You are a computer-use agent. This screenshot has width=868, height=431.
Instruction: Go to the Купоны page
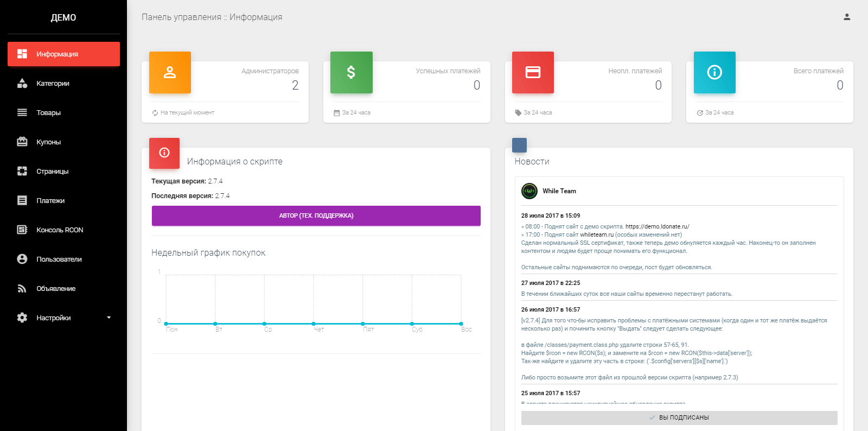click(63, 142)
